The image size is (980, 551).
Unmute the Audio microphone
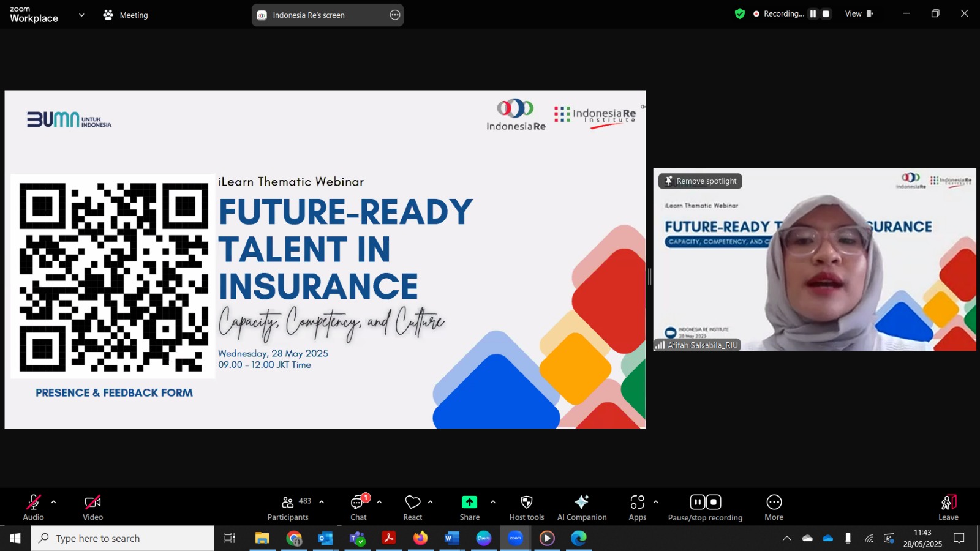pyautogui.click(x=33, y=508)
